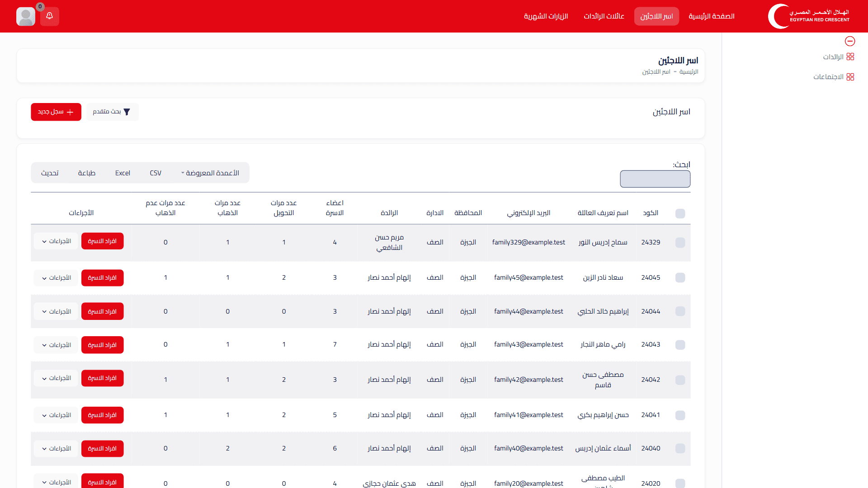Image resolution: width=868 pixels, height=488 pixels.
Task: Export table using the CSV button
Action: tap(156, 173)
